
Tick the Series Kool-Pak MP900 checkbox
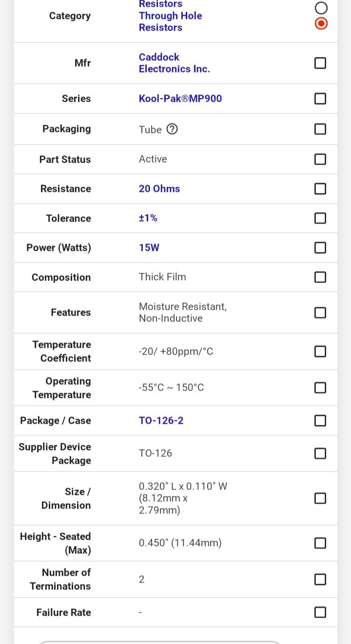(320, 98)
